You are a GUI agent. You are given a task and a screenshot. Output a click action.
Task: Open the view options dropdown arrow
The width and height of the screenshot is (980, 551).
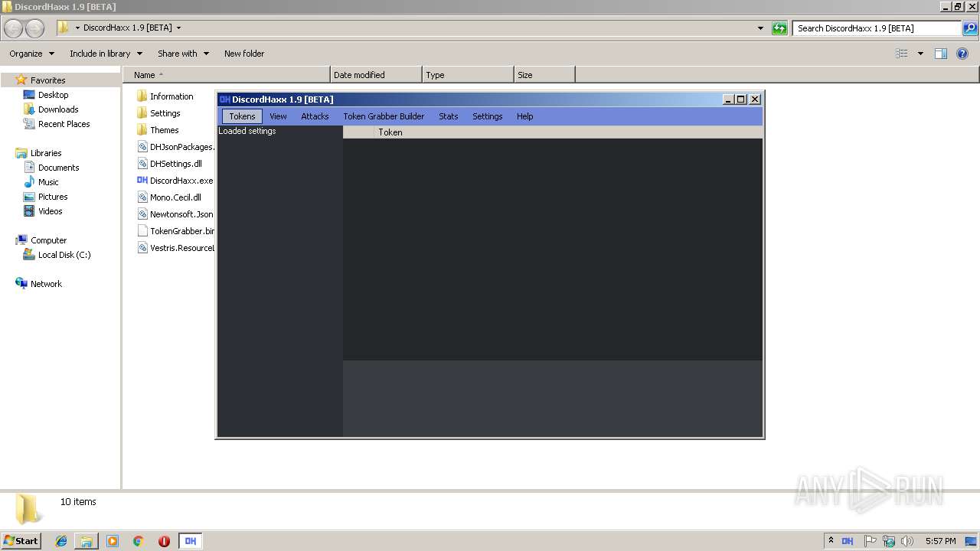click(x=920, y=54)
